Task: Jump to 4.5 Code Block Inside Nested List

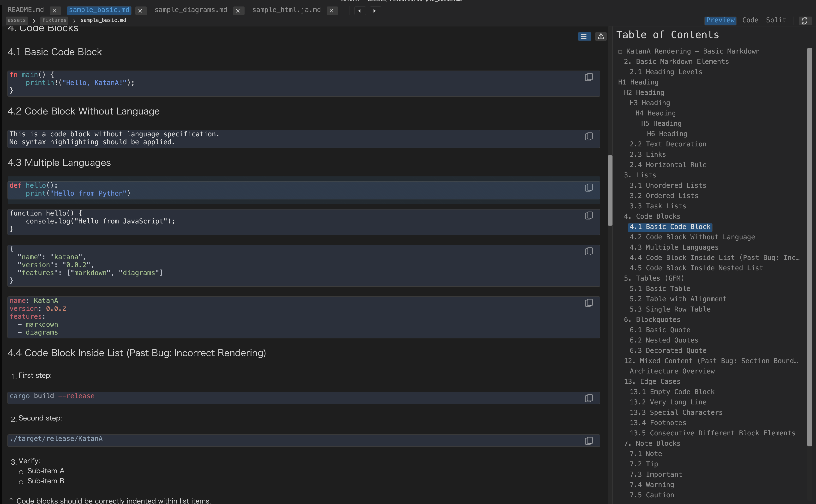Action: pyautogui.click(x=696, y=268)
